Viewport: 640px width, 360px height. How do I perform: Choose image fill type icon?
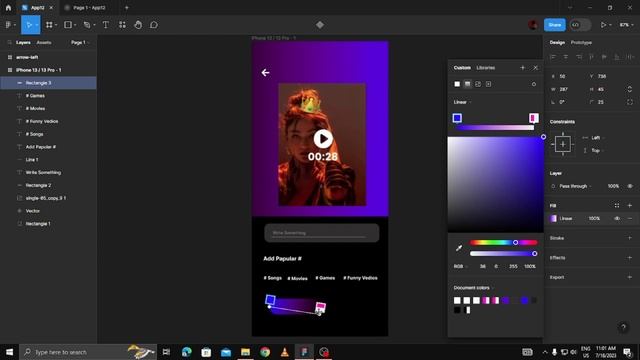pos(478,84)
